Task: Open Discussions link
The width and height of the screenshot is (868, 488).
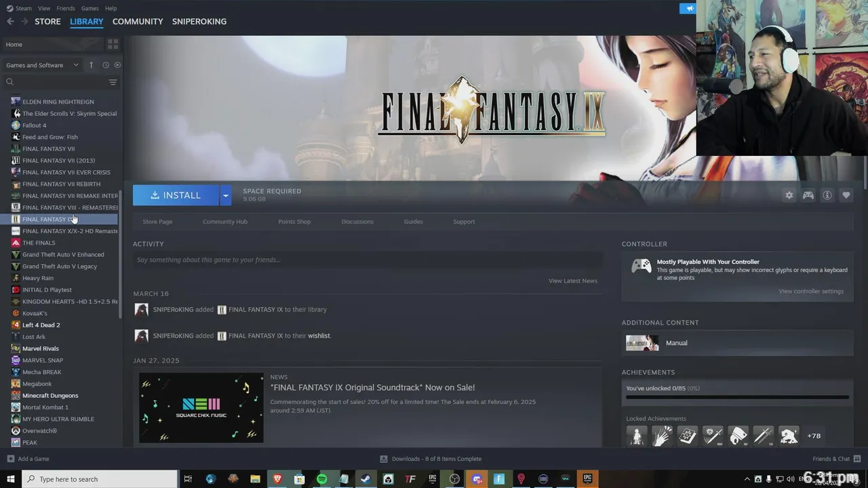Action: click(357, 222)
